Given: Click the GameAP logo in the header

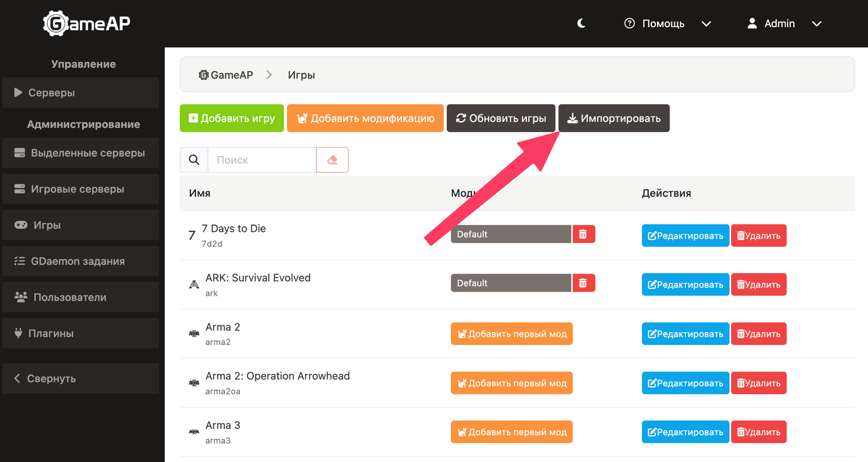Looking at the screenshot, I should click(x=86, y=24).
